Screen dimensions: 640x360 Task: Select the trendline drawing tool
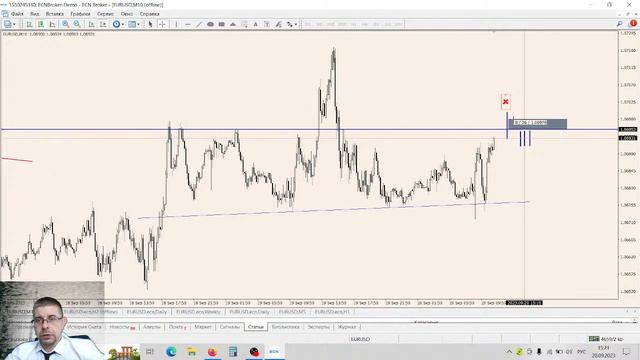click(x=199, y=24)
